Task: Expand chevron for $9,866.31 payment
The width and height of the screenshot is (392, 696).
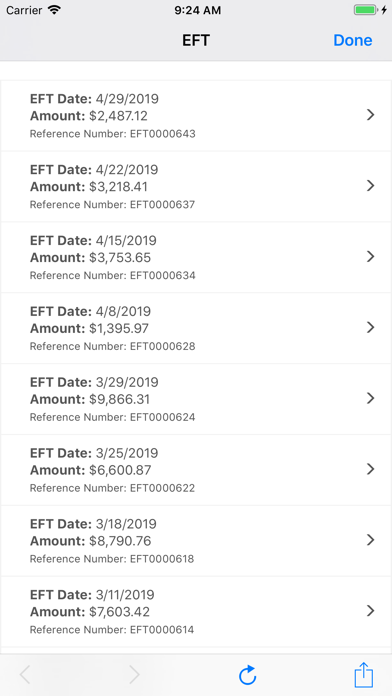Action: (x=371, y=398)
